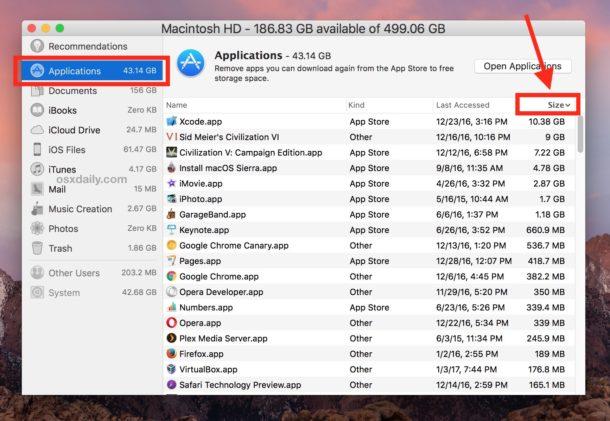
Task: Open the Recommendations sidebar item
Action: (88, 46)
